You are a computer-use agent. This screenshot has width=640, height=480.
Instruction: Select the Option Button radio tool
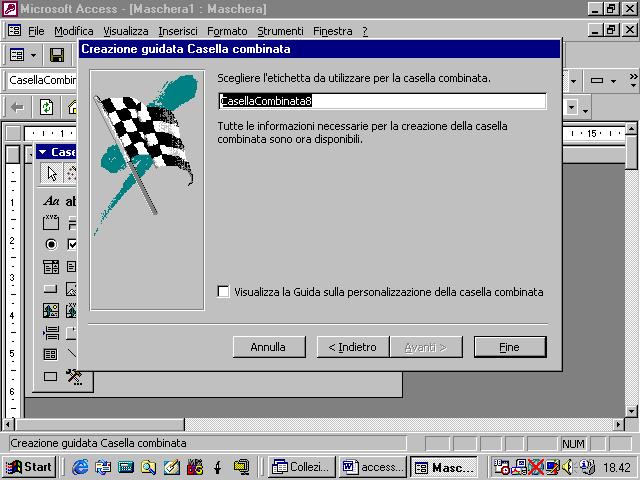click(51, 244)
